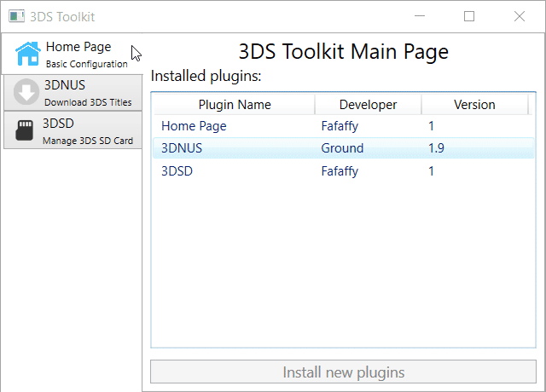
Task: Select the 3DNUS row in plugin list
Action: pos(343,148)
